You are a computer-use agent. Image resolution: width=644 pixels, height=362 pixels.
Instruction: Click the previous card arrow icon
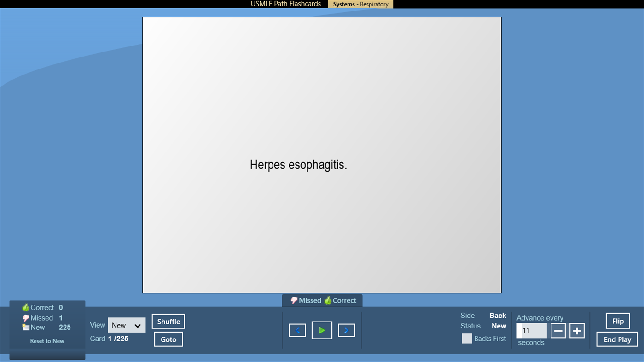(297, 330)
